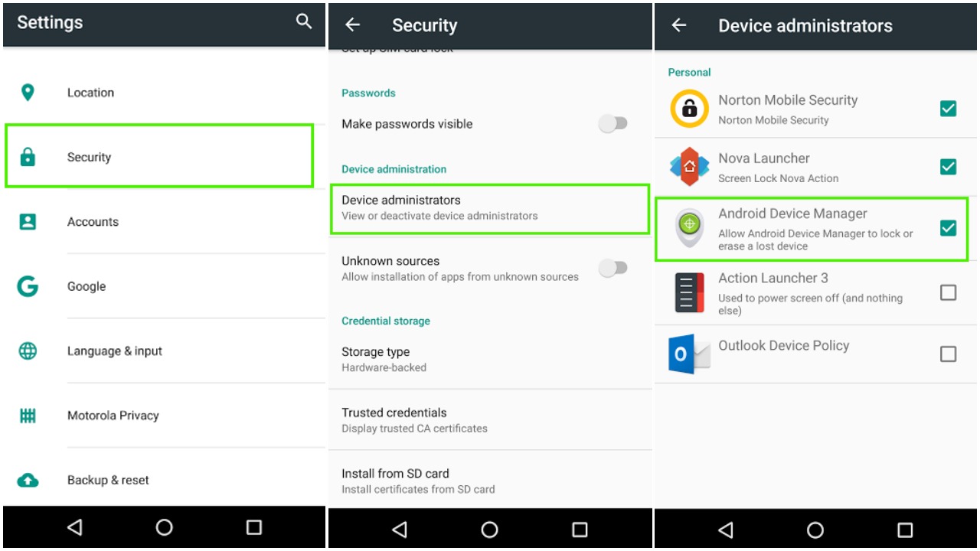Tap Home circle on the Settings navigation bar

click(x=164, y=527)
